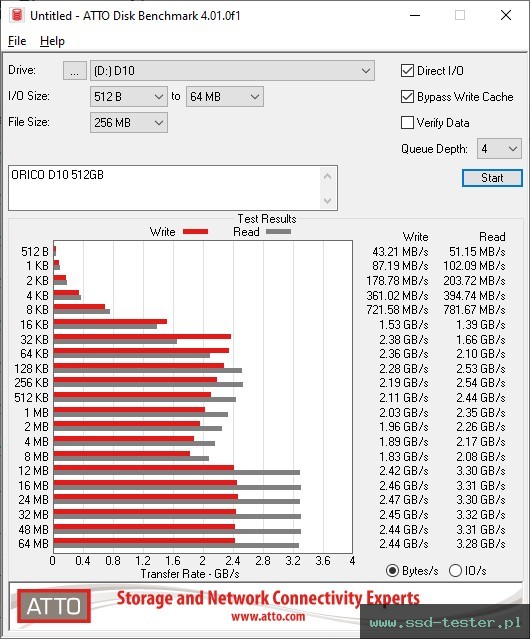Select the IO/s radio button

(455, 571)
